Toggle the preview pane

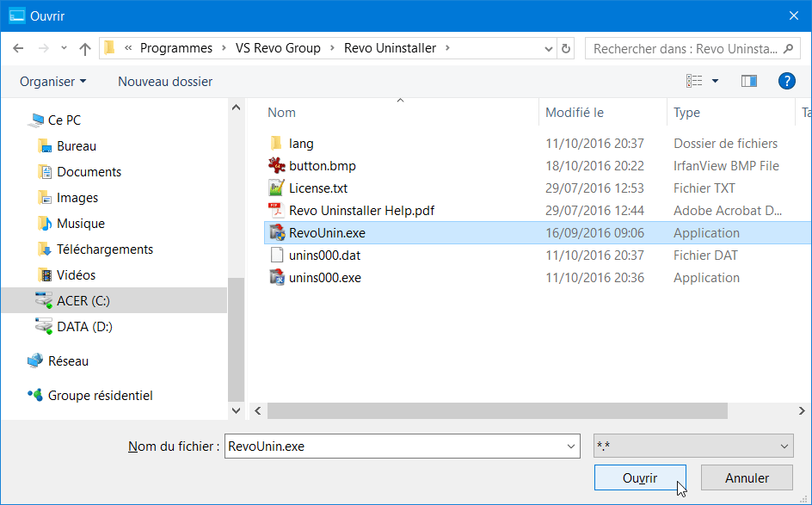tap(749, 81)
